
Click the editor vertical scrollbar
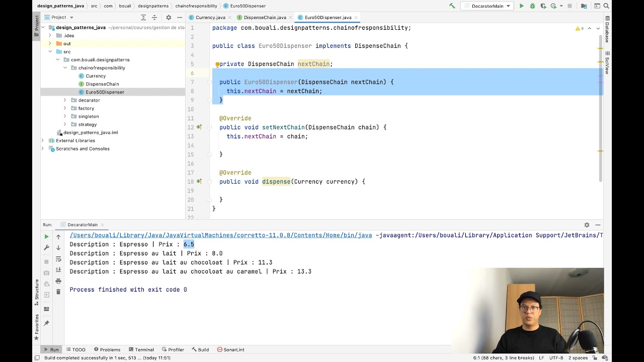(x=601, y=108)
